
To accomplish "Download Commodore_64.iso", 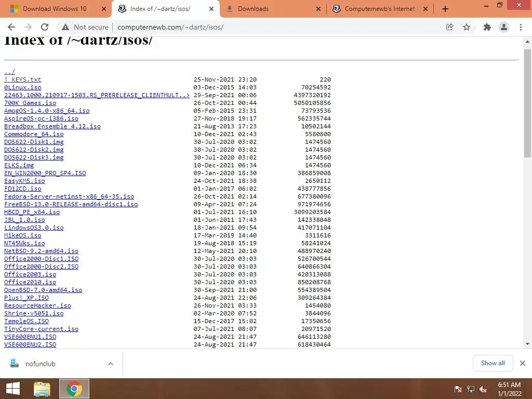I will (34, 134).
